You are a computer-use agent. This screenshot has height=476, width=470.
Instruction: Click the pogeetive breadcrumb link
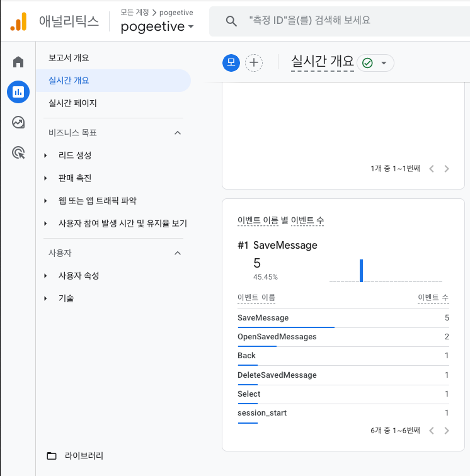tap(176, 13)
